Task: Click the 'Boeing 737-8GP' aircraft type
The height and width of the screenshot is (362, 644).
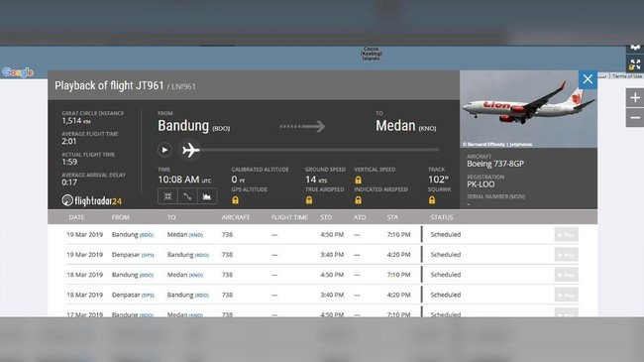Action: (x=495, y=164)
